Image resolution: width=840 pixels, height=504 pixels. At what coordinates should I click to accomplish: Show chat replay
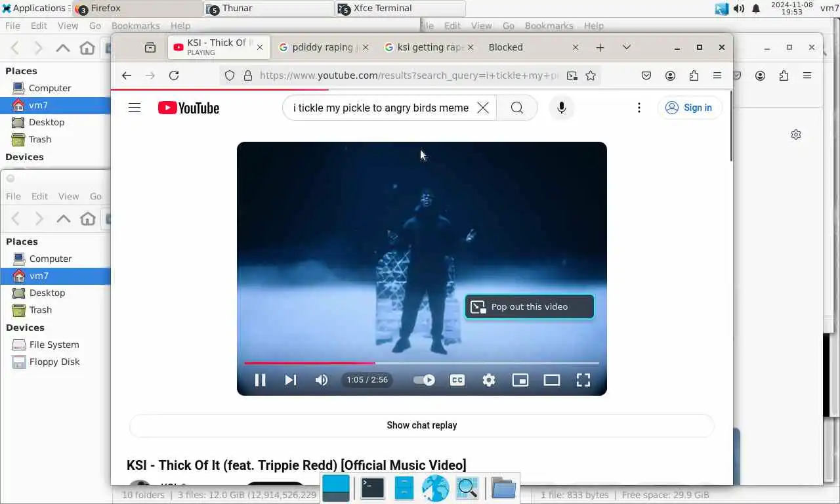[422, 425]
